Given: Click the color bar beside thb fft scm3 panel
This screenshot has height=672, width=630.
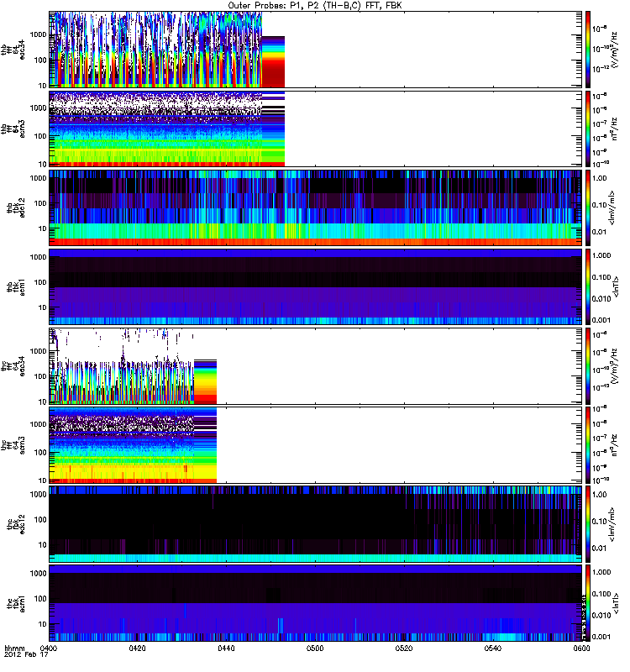Looking at the screenshot, I should coord(589,129).
